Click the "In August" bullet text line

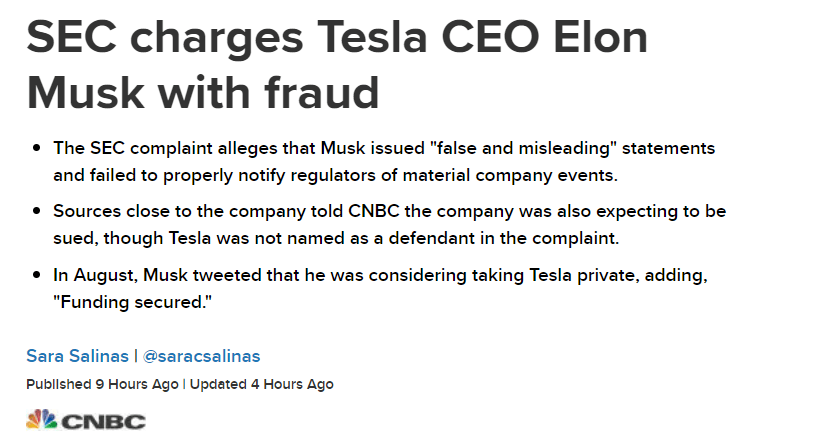point(380,275)
